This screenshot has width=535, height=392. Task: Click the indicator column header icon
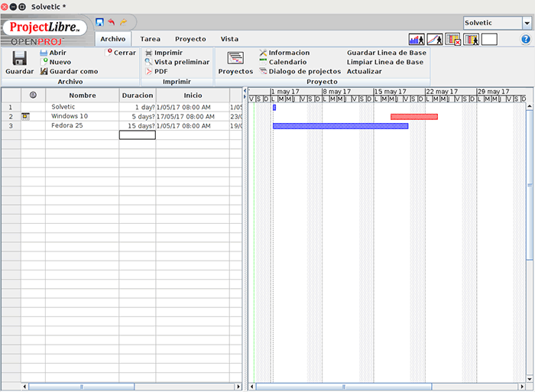point(33,96)
